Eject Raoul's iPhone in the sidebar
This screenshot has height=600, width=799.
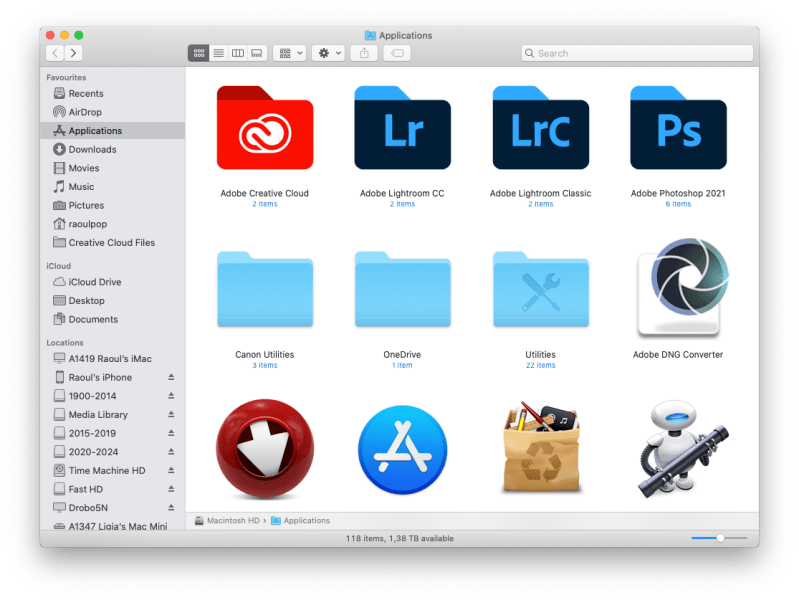tap(170, 378)
